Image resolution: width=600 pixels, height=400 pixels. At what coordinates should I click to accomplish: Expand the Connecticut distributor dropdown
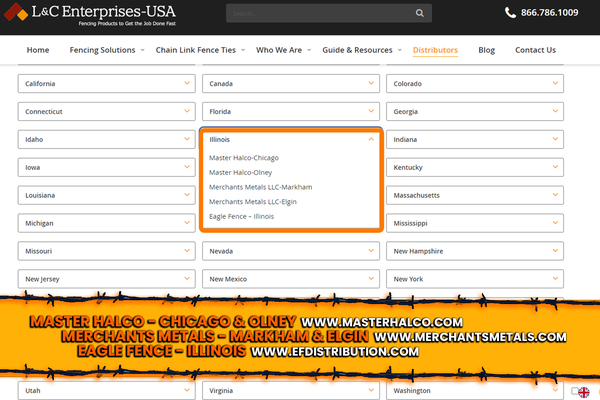coord(107,111)
